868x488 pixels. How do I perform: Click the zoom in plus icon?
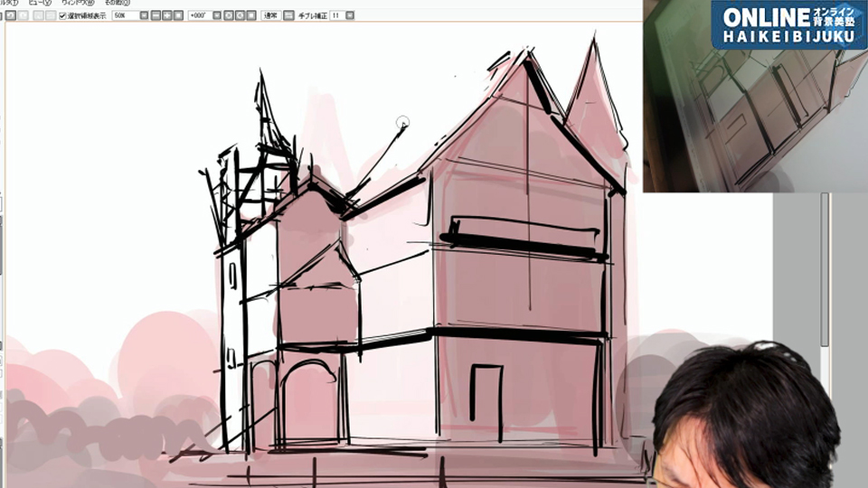[x=166, y=15]
